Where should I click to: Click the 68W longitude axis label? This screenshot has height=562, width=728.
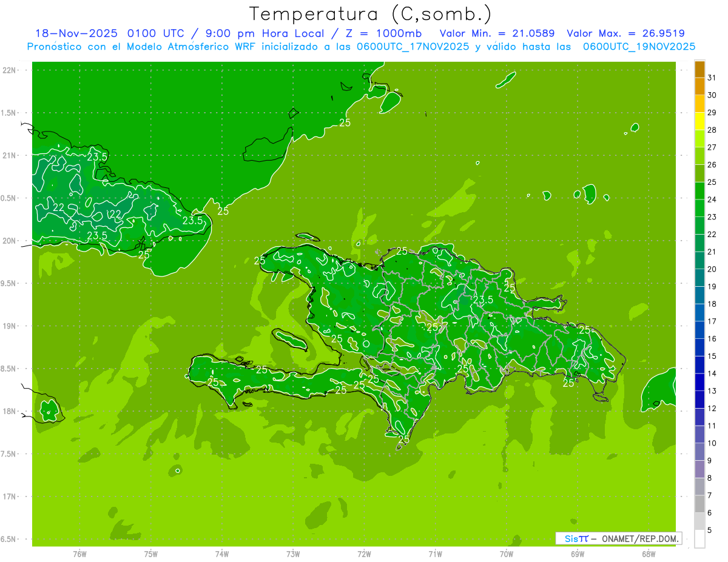tap(648, 553)
